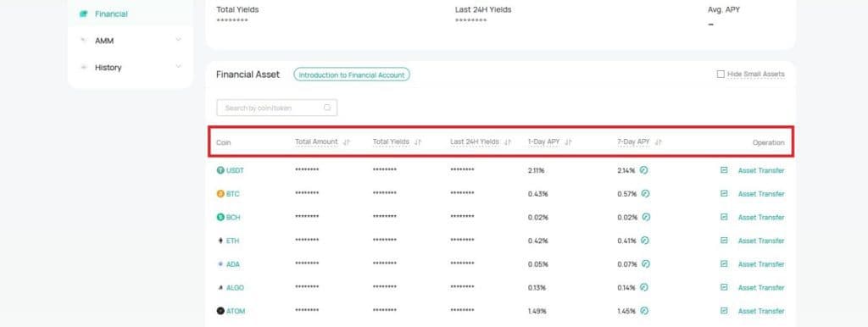Viewport: 868px width, 327px height.
Task: Select ETH 7-Day APY value 0.41%
Action: [x=626, y=241]
